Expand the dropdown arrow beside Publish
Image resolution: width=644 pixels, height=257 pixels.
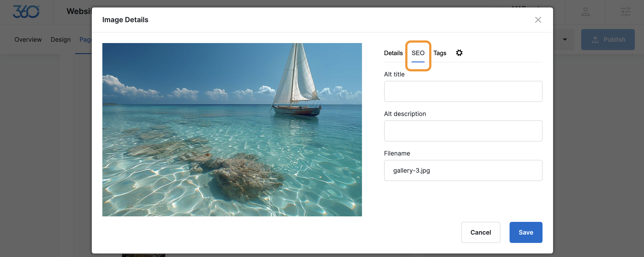point(565,40)
